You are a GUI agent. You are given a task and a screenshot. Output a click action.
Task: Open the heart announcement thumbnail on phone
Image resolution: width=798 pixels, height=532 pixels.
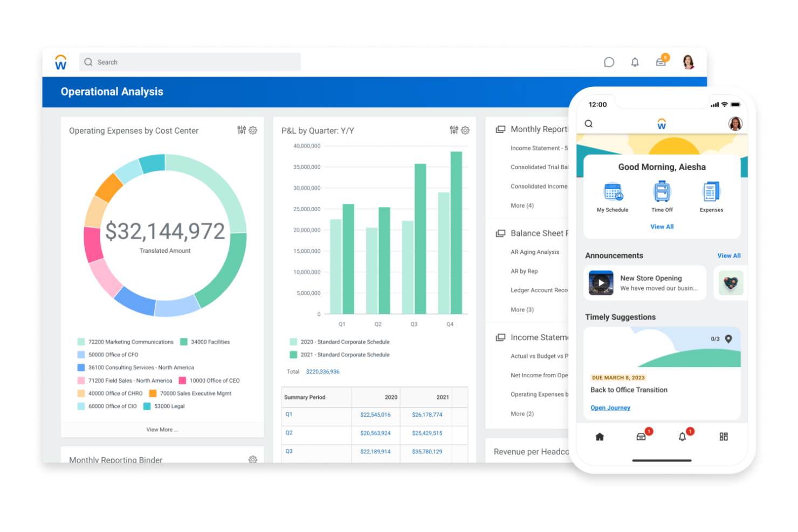[x=731, y=283]
